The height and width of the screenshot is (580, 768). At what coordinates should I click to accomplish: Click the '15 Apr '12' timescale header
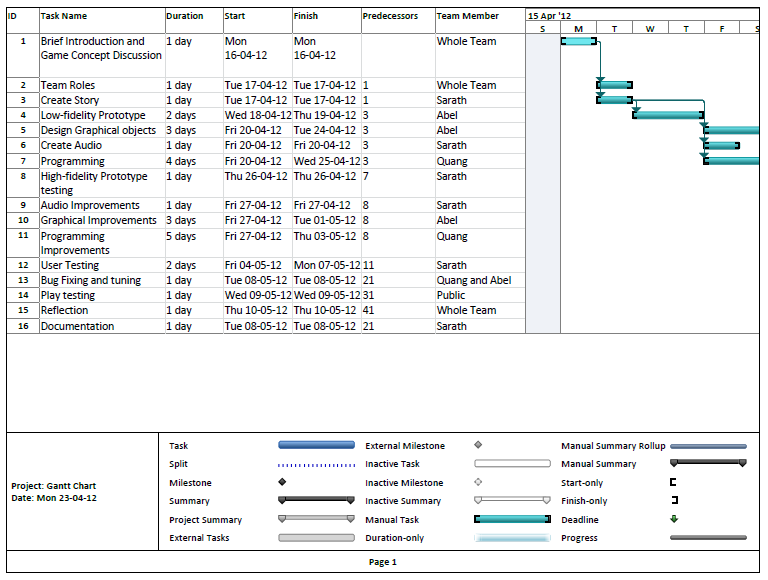tap(550, 16)
